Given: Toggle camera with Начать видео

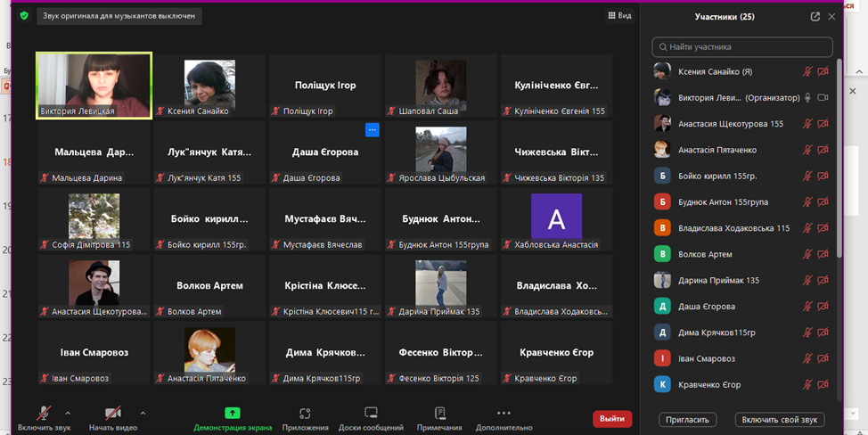Looking at the screenshot, I should pyautogui.click(x=113, y=414).
